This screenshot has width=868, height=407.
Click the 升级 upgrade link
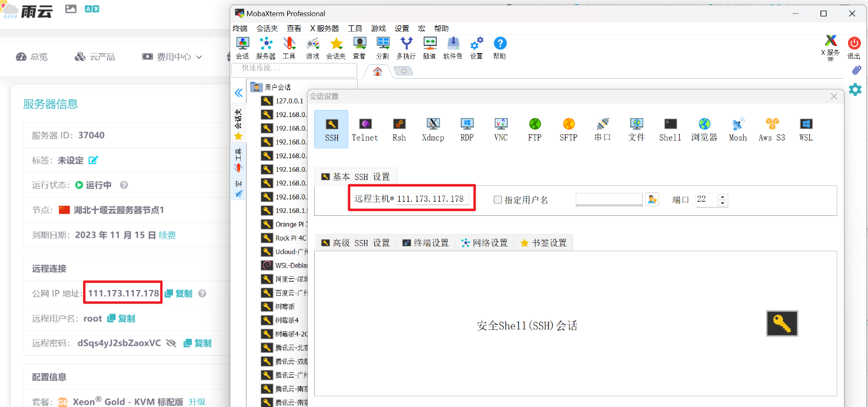click(x=197, y=402)
